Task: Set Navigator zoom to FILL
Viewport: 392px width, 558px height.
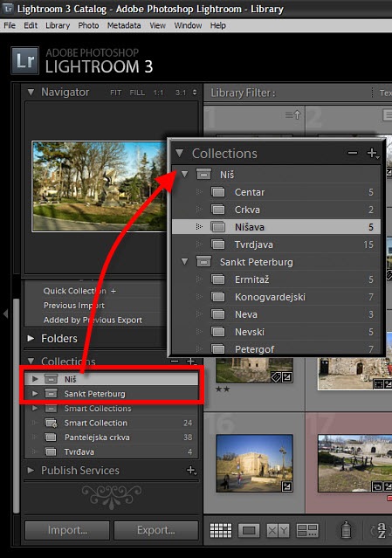Action: tap(137, 93)
